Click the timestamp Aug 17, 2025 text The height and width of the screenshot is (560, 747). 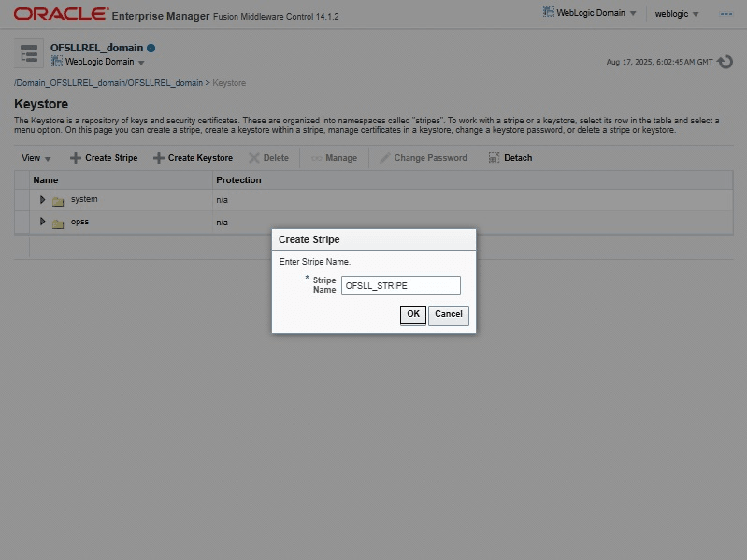click(x=659, y=62)
